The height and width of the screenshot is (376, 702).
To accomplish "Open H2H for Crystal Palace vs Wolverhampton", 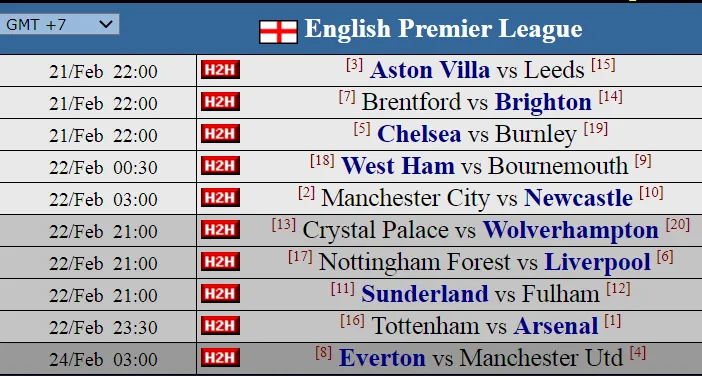I will (220, 230).
